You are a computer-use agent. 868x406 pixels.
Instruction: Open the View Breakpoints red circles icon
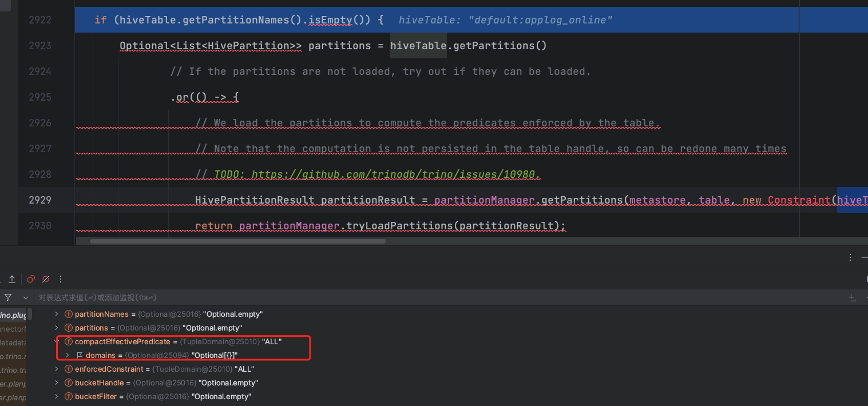point(31,279)
